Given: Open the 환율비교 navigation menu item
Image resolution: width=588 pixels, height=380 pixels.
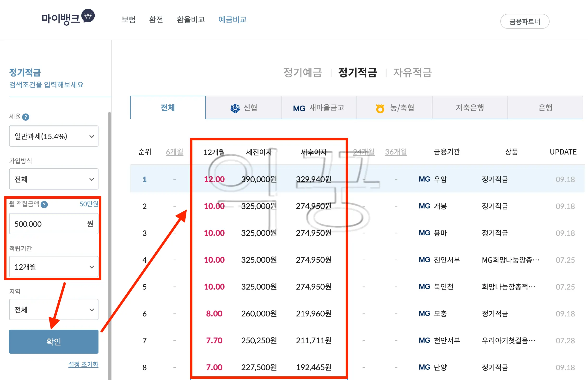Looking at the screenshot, I should (x=191, y=20).
